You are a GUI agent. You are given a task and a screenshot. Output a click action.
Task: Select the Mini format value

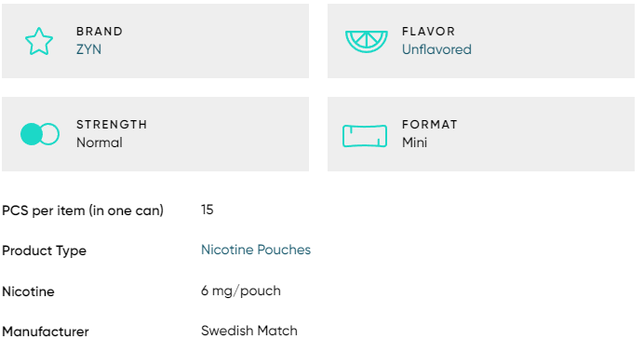[414, 142]
